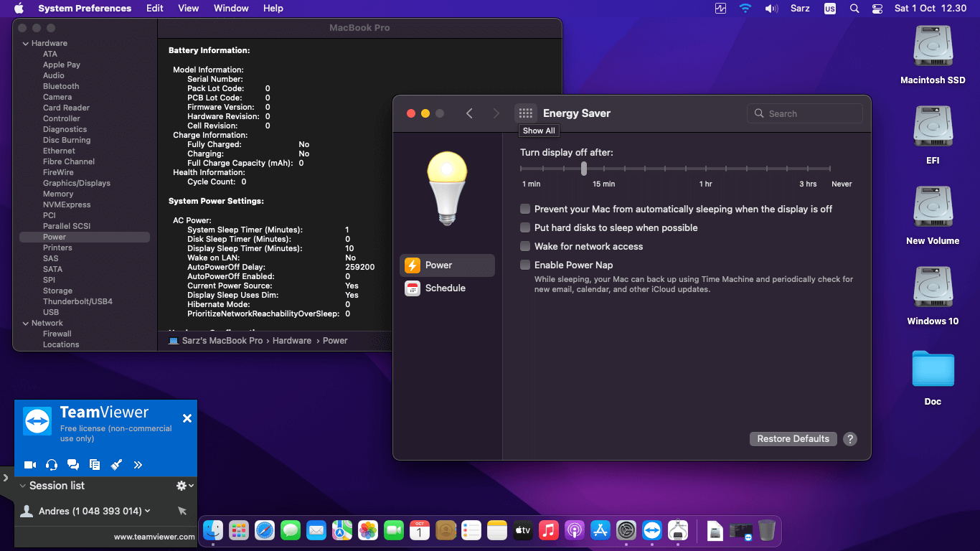
Task: Select Power in Energy Saver sidebar
Action: point(447,265)
